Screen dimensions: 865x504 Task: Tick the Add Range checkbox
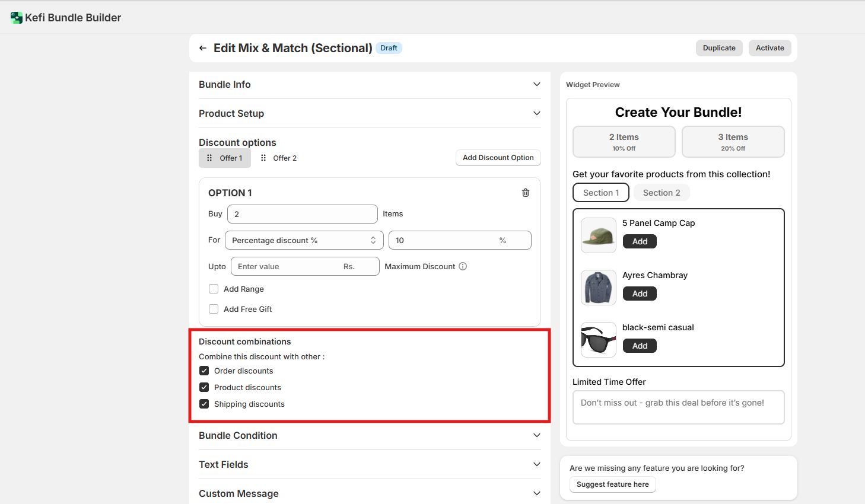click(214, 289)
